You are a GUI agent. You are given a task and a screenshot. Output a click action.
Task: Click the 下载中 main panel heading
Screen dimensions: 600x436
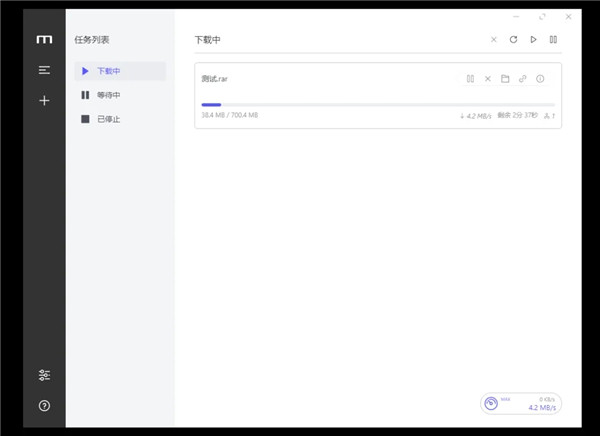pyautogui.click(x=207, y=40)
